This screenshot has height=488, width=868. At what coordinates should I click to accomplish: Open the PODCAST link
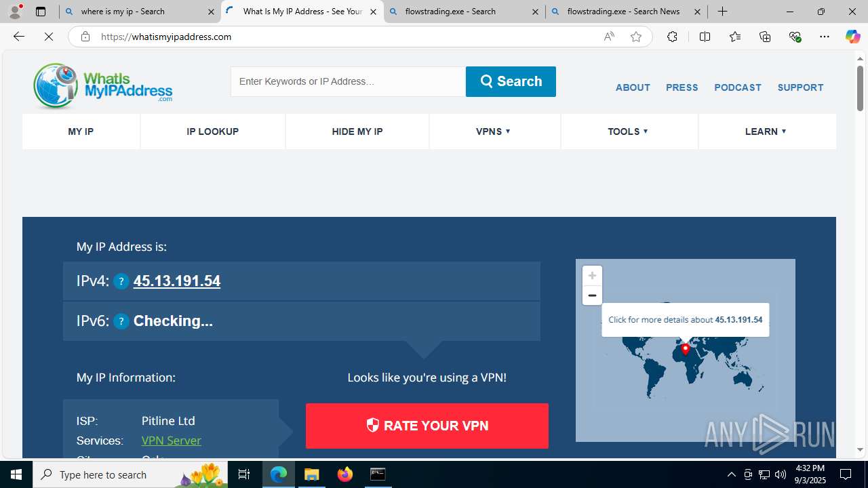pyautogui.click(x=738, y=87)
